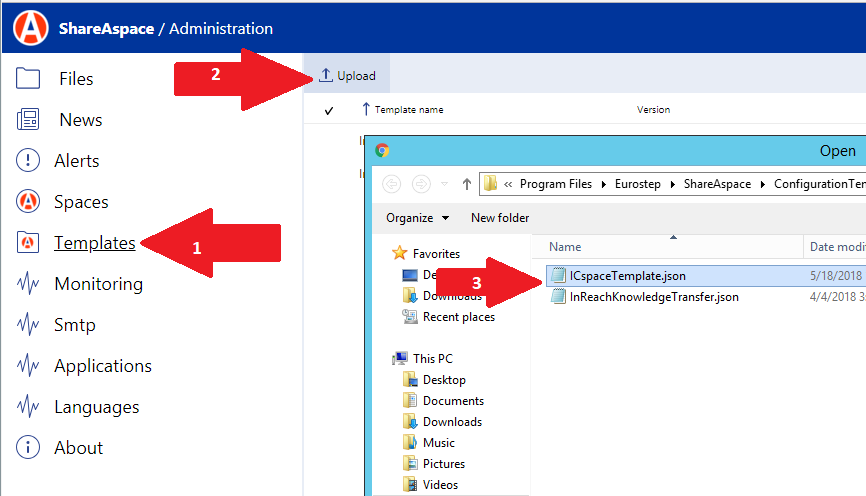This screenshot has width=866, height=496.
Task: Click the ShareAspace header link
Action: [x=107, y=29]
